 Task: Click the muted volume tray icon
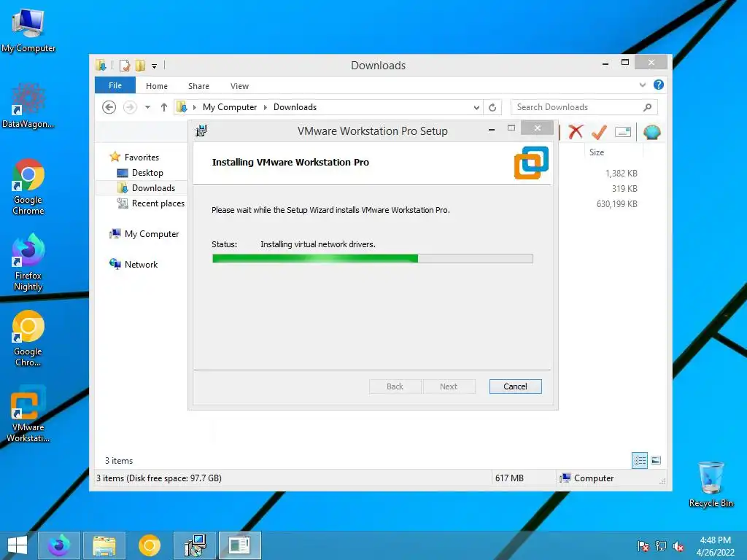pos(678,546)
